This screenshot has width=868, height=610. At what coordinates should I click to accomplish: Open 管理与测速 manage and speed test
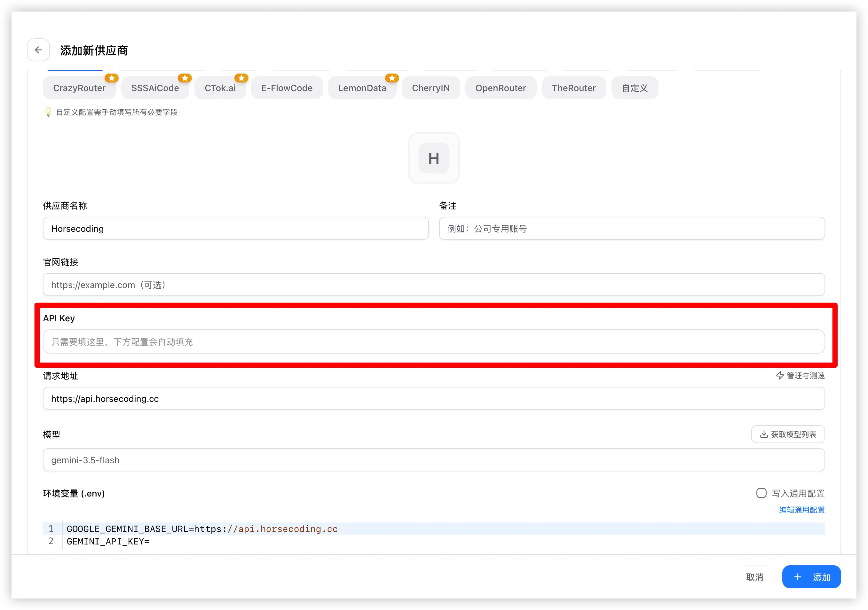(800, 375)
